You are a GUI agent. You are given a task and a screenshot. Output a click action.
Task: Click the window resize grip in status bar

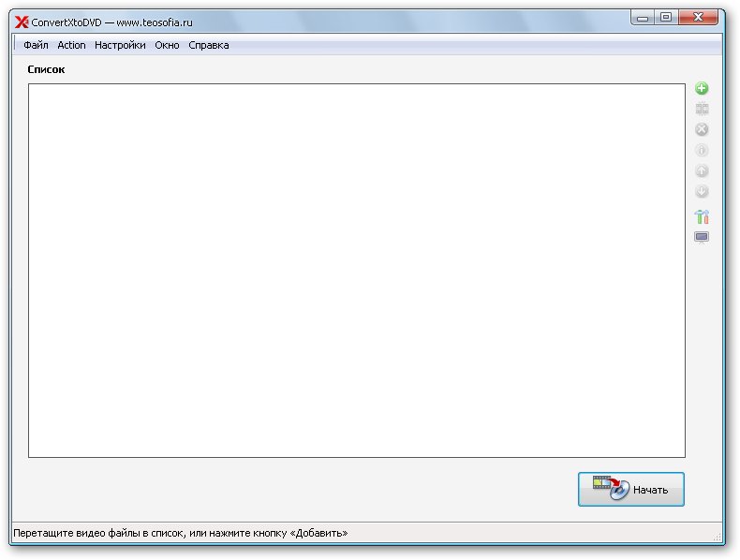718,537
